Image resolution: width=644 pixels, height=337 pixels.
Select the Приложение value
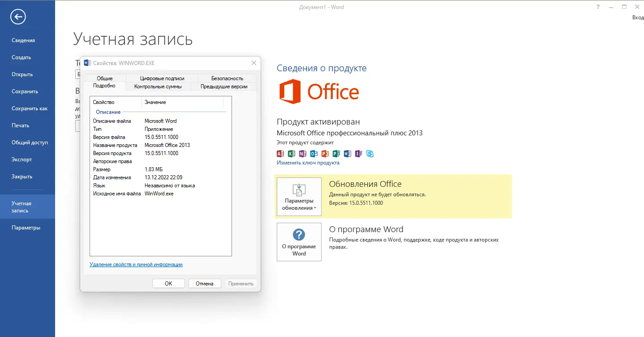coord(159,129)
